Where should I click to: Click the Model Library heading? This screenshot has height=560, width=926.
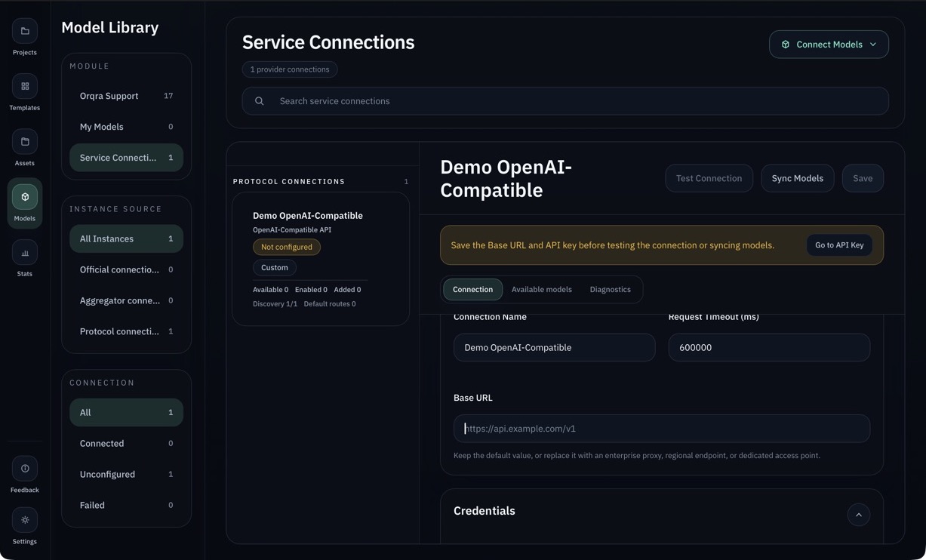pyautogui.click(x=110, y=27)
